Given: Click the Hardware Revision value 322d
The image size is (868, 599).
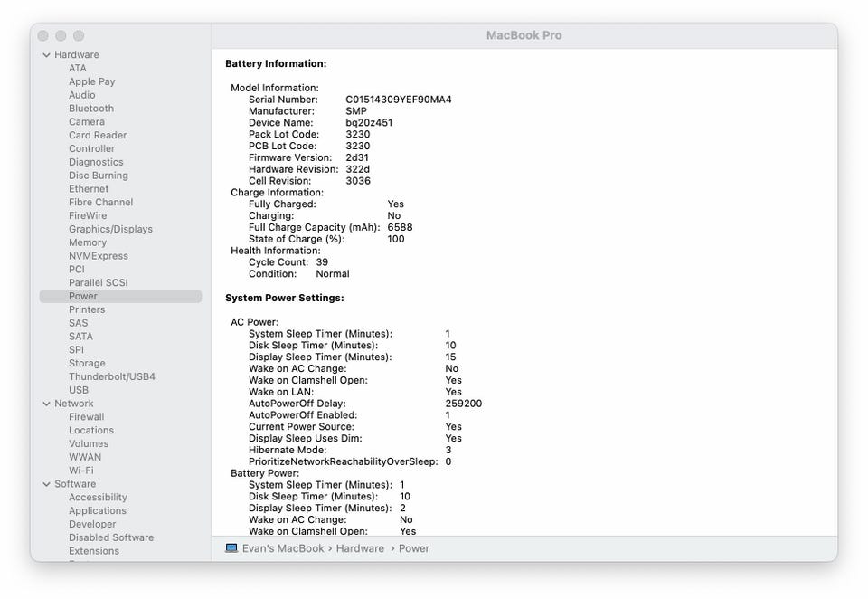Looking at the screenshot, I should pos(358,169).
